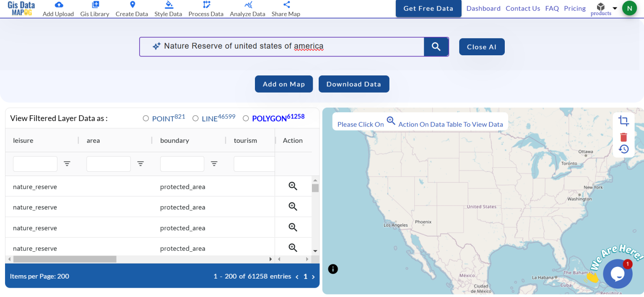The height and width of the screenshot is (297, 644).
Task: Zoom to the first nature_reserve row
Action: click(293, 186)
